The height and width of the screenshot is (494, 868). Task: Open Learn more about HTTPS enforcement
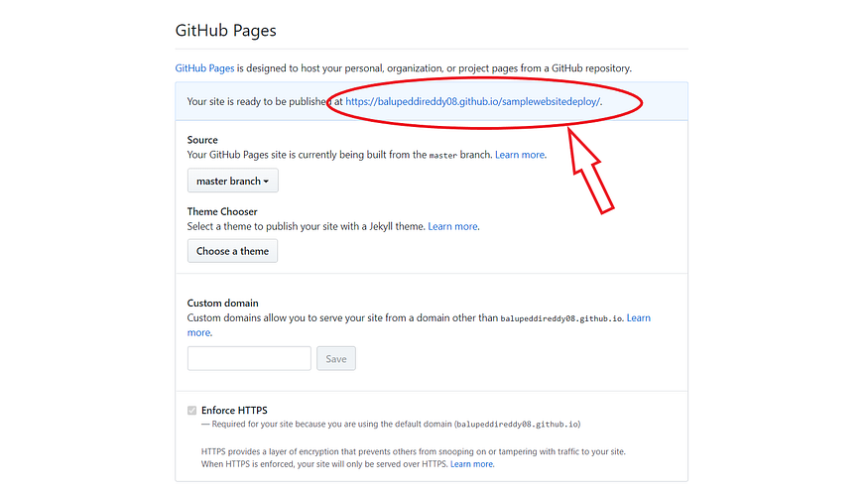[x=471, y=464]
